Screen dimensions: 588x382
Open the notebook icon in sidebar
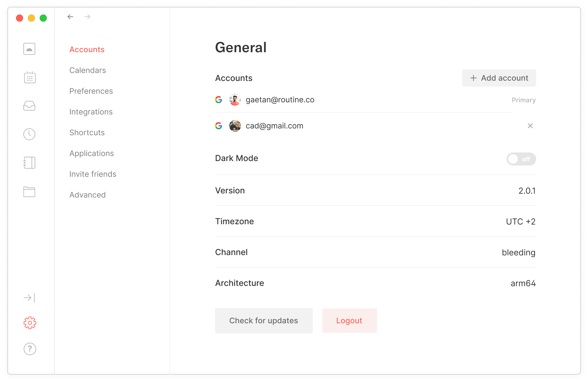click(x=29, y=163)
